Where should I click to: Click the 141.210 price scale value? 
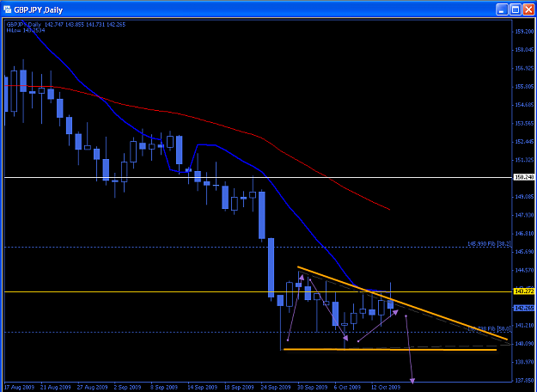click(x=524, y=325)
